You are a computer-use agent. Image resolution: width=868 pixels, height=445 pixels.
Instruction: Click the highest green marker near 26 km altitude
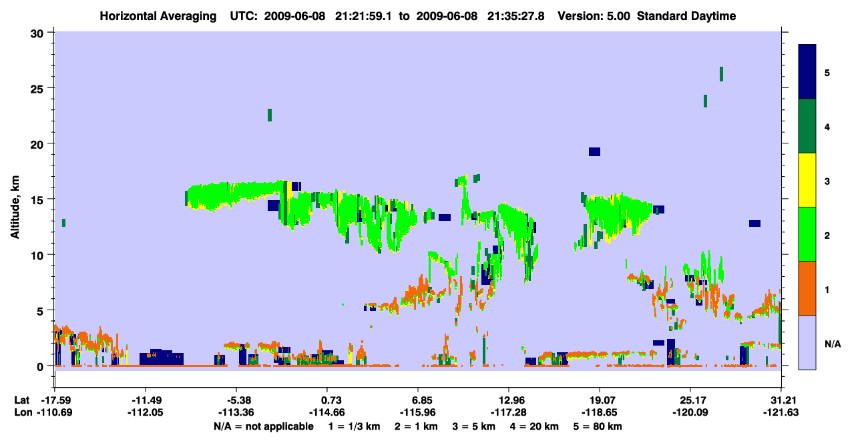(722, 73)
